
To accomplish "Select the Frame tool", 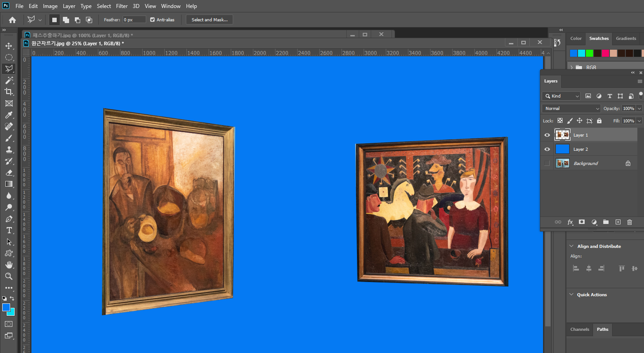I will point(8,103).
